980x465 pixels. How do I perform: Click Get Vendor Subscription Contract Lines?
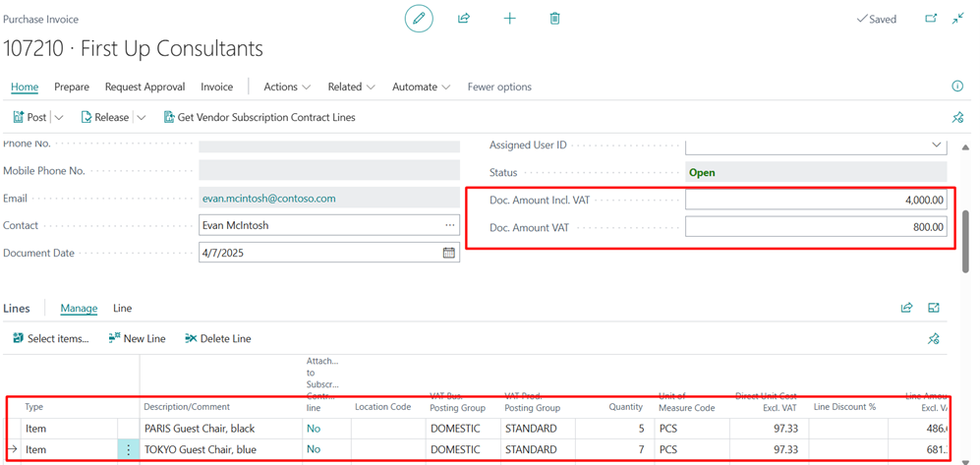tap(259, 118)
